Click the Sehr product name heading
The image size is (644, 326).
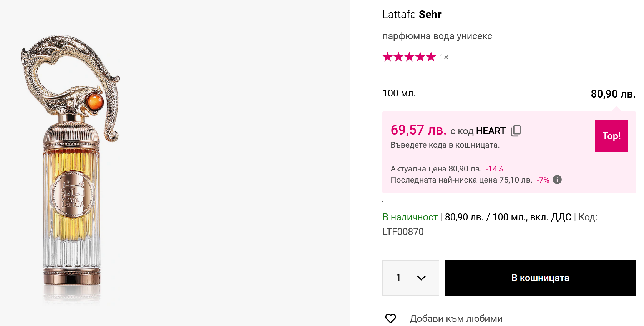point(430,14)
